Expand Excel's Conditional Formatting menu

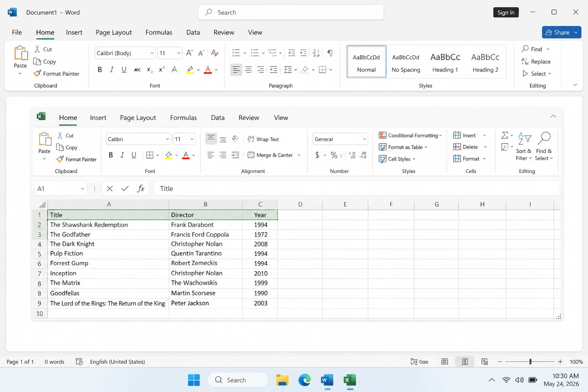point(410,136)
